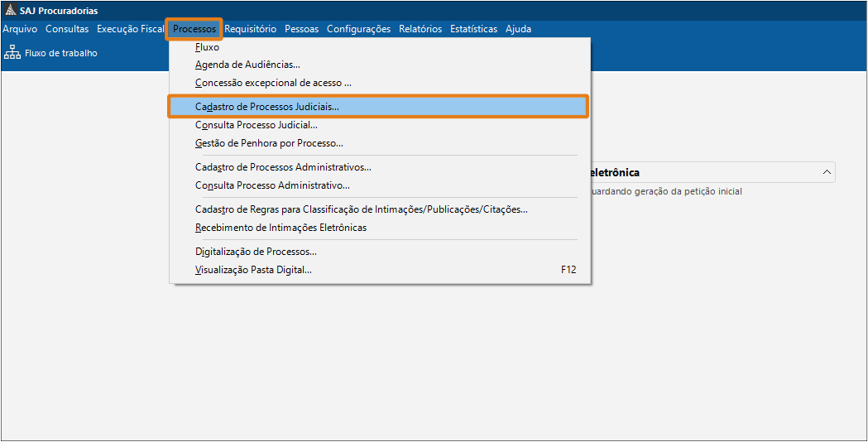
Task: Click Gestão de Penhora por Processo
Action: pos(269,143)
